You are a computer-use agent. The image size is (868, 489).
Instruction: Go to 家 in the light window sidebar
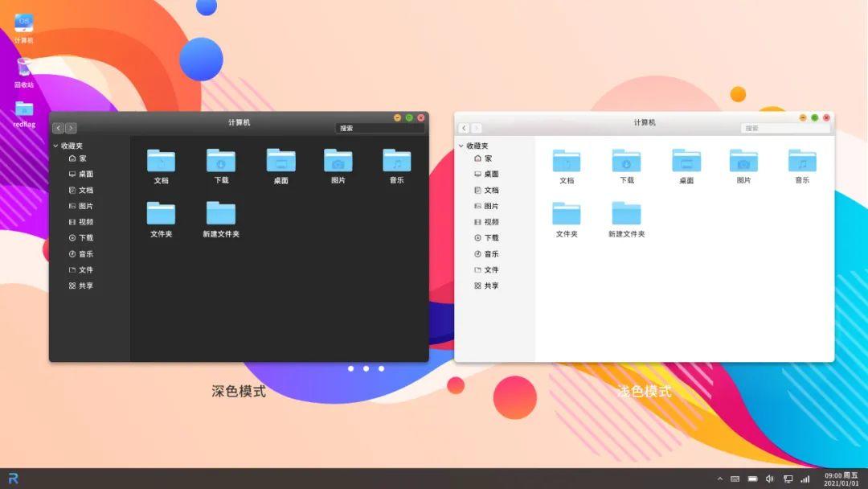(488, 159)
